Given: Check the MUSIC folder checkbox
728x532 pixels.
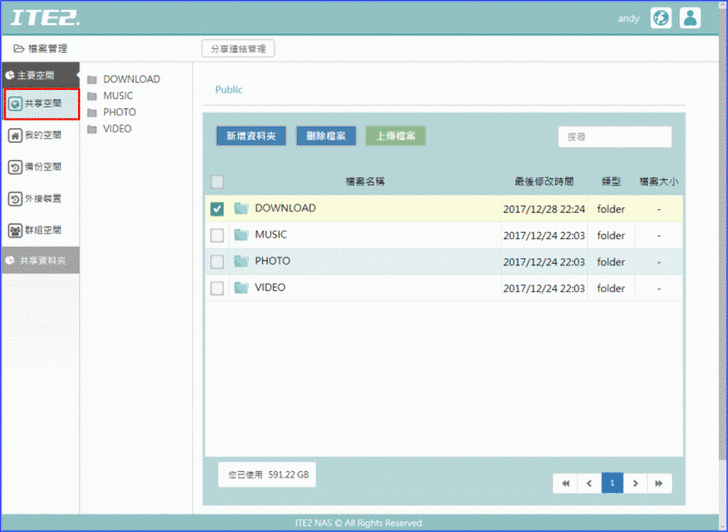Looking at the screenshot, I should click(x=217, y=235).
